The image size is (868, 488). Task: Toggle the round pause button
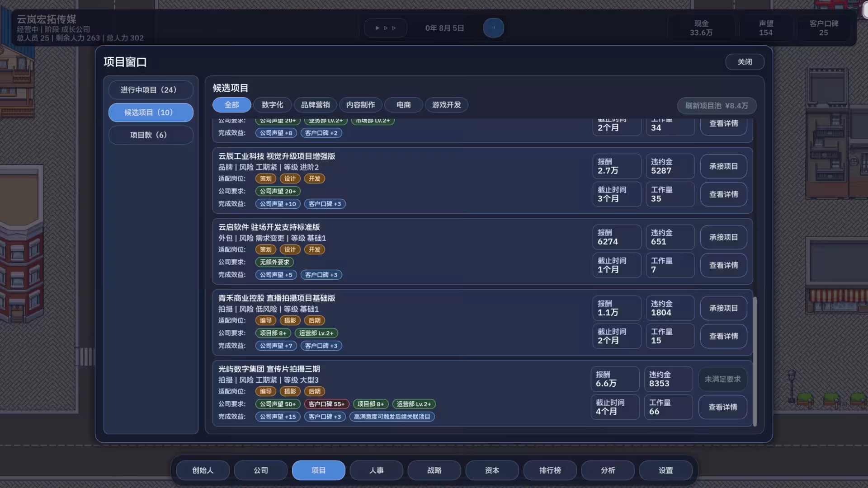pos(493,28)
